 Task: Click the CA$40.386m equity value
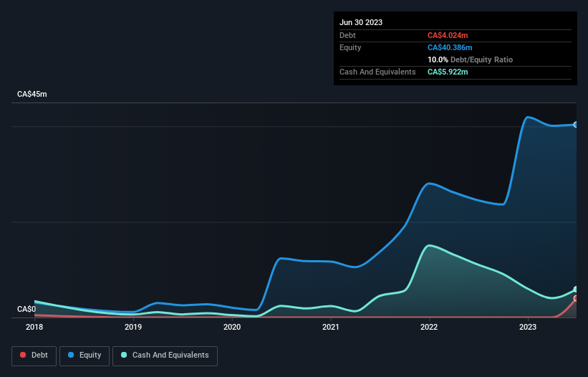(x=450, y=47)
